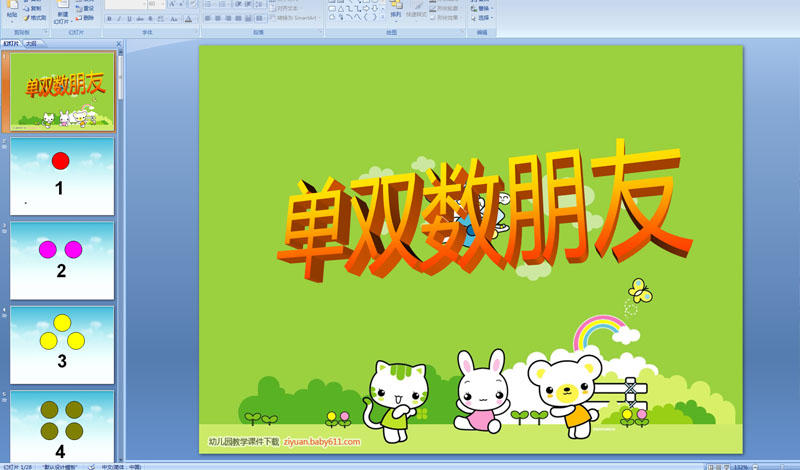Switch to the Outline (大纲) tab
Viewport: 800px width, 470px height.
32,44
